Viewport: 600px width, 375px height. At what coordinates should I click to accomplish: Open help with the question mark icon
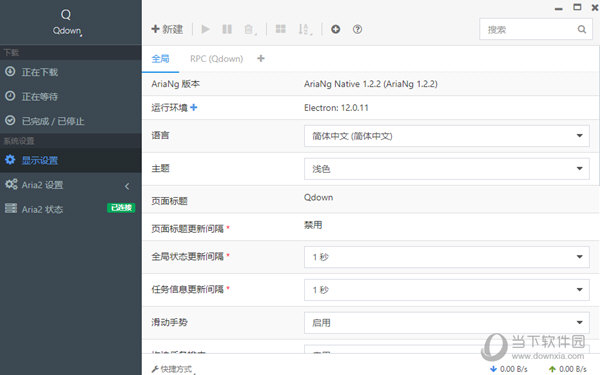click(357, 29)
